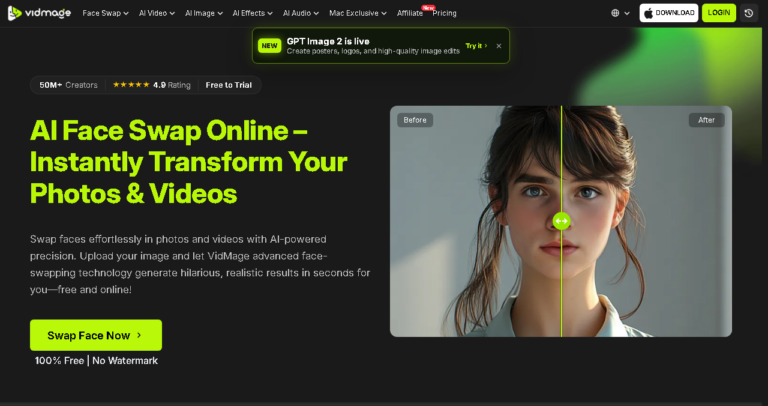
Task: Click the LOGIN button
Action: point(719,13)
